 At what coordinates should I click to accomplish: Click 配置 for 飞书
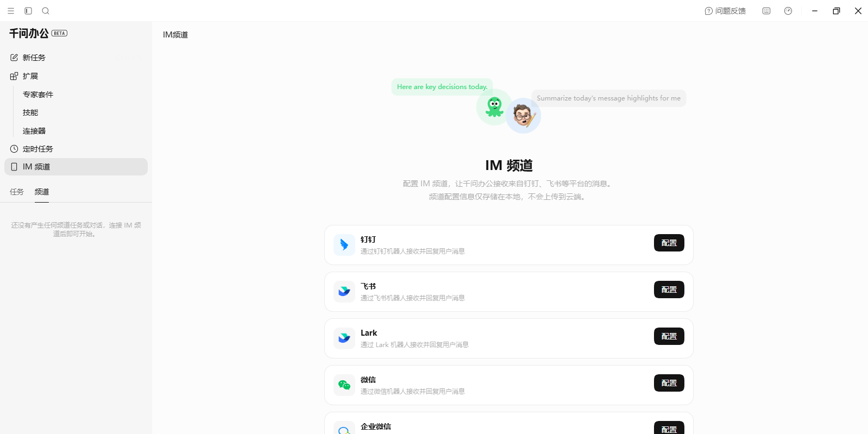pyautogui.click(x=669, y=290)
